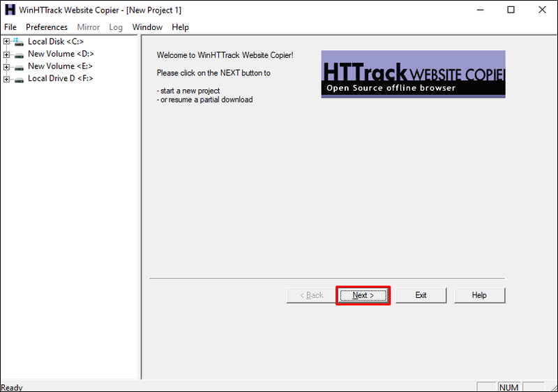Viewport: 558px width, 392px height.
Task: Click the Next > button
Action: 363,295
